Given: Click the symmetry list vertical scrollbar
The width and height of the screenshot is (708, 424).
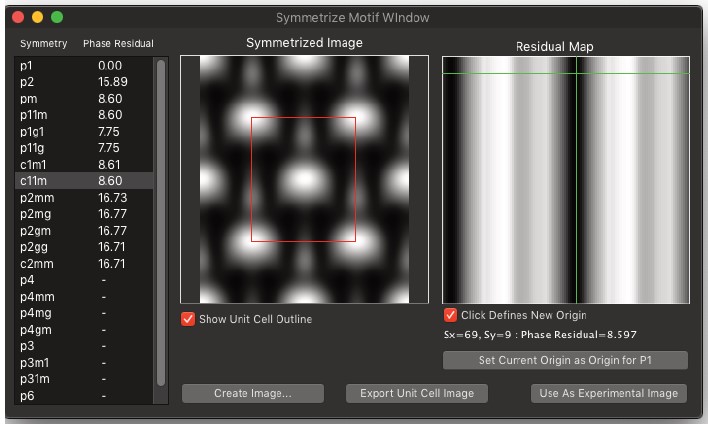Looking at the screenshot, I should click(x=160, y=220).
